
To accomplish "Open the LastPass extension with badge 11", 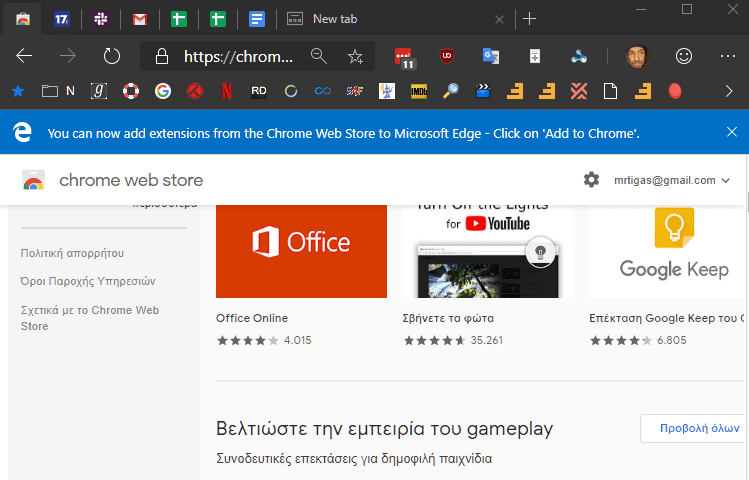I will pyautogui.click(x=405, y=58).
